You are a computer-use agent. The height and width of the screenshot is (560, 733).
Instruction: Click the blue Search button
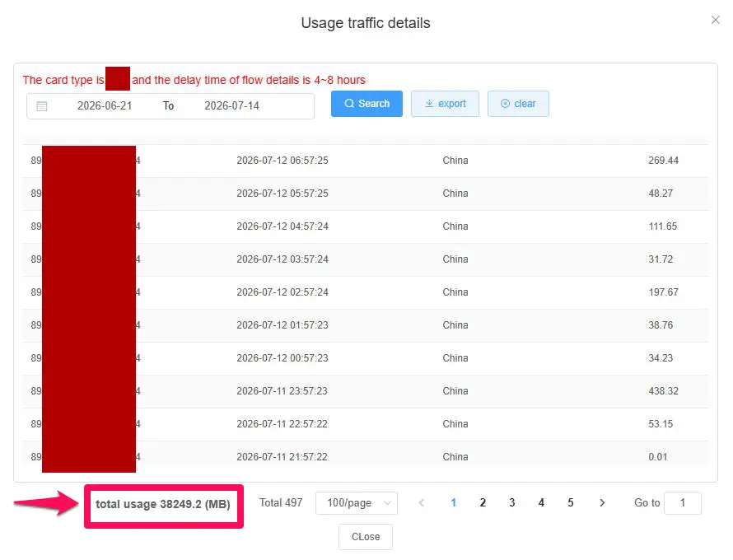point(366,104)
